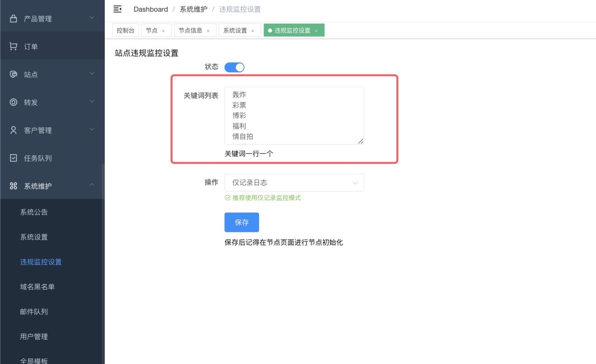Collapse the sidebar using the hamburger icon
The width and height of the screenshot is (596, 364).
pos(117,9)
